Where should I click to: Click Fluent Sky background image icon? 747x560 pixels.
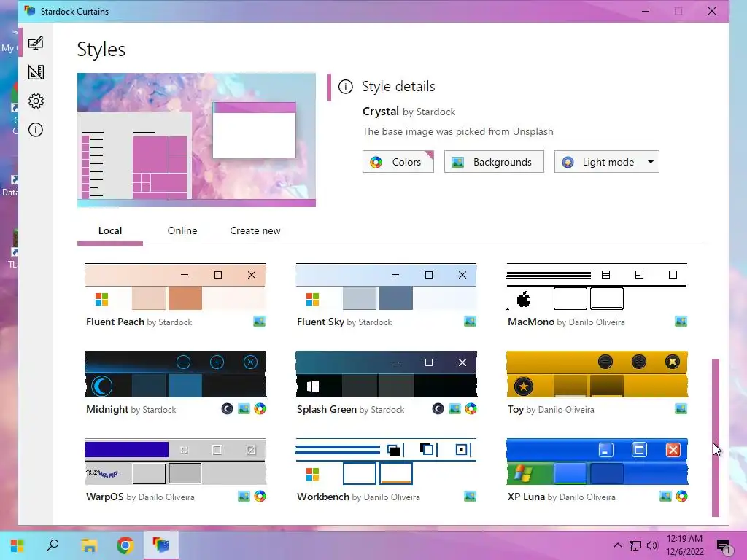tap(470, 322)
